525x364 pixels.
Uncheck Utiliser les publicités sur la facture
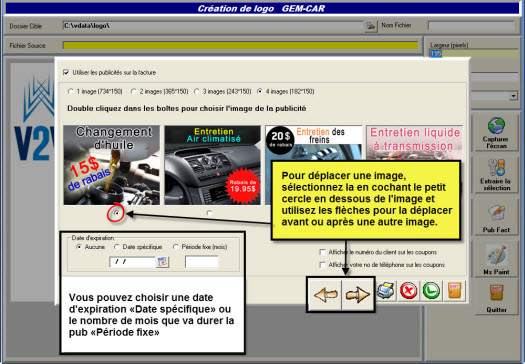pos(66,72)
